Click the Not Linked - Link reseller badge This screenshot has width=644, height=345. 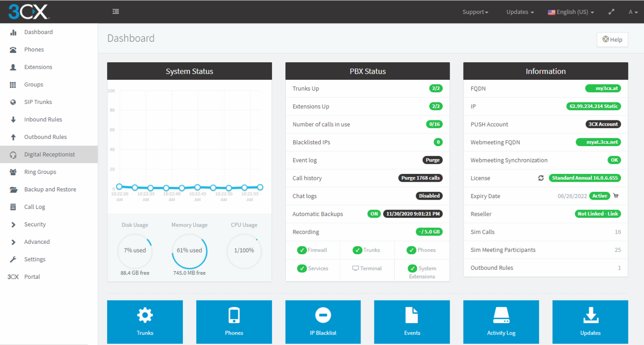click(x=598, y=214)
